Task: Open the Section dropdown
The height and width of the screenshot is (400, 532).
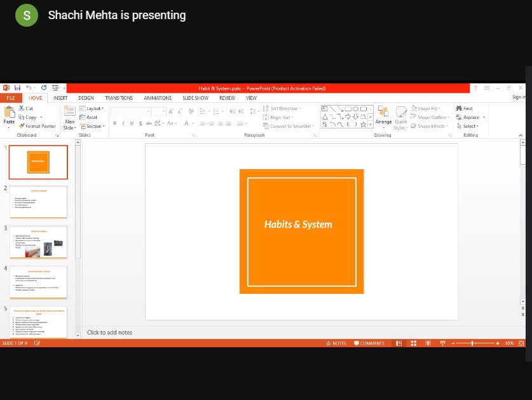Action: (92, 126)
